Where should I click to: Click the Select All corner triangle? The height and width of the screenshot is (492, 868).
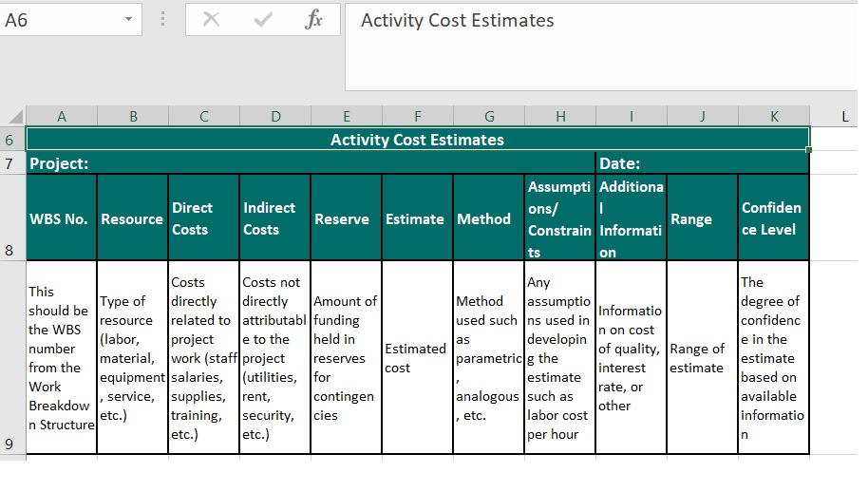13,116
